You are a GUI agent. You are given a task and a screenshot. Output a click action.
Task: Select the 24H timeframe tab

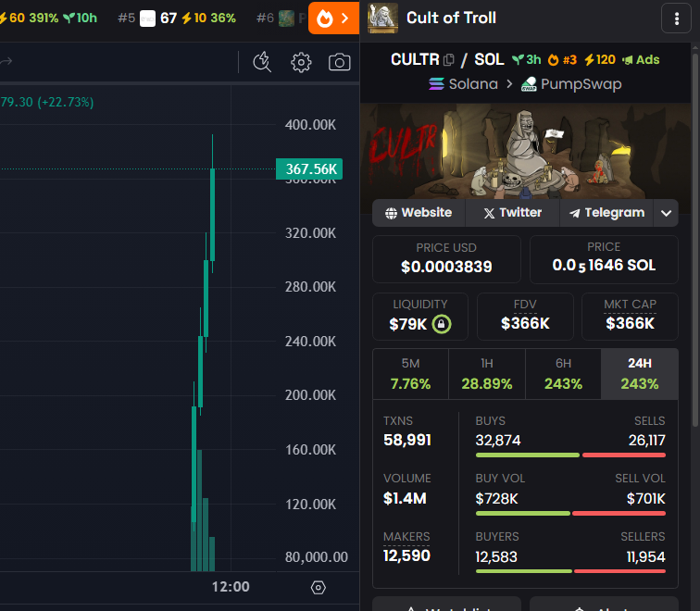(x=640, y=374)
